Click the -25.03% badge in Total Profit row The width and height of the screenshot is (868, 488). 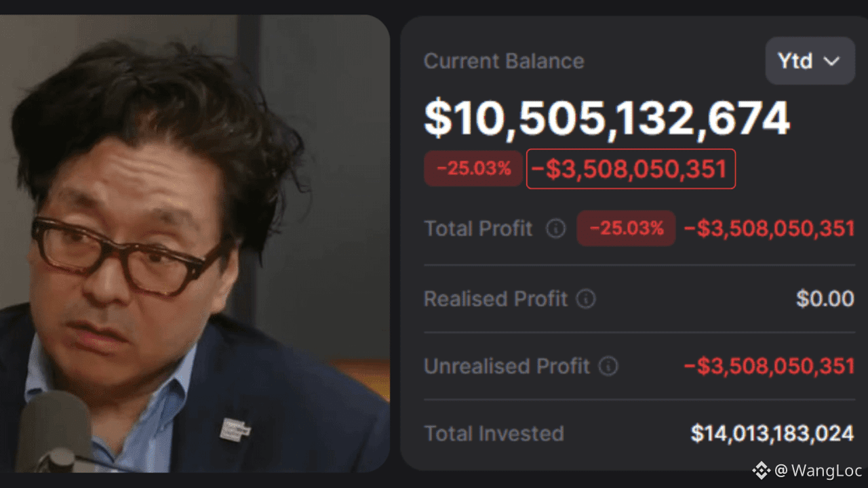[x=626, y=228]
